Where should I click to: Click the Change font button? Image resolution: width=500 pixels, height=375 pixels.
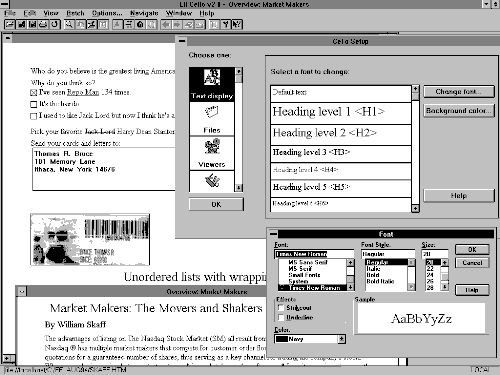click(x=459, y=92)
